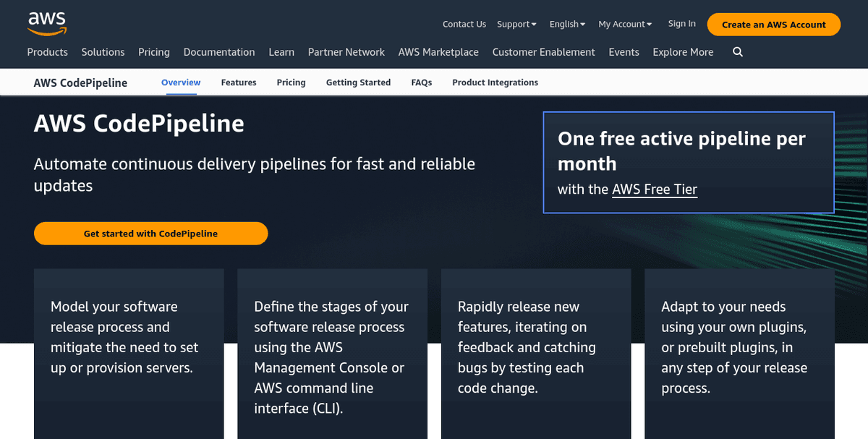Image resolution: width=868 pixels, height=439 pixels.
Task: Switch to the Pricing tab of CodePipeline
Action: (x=291, y=82)
